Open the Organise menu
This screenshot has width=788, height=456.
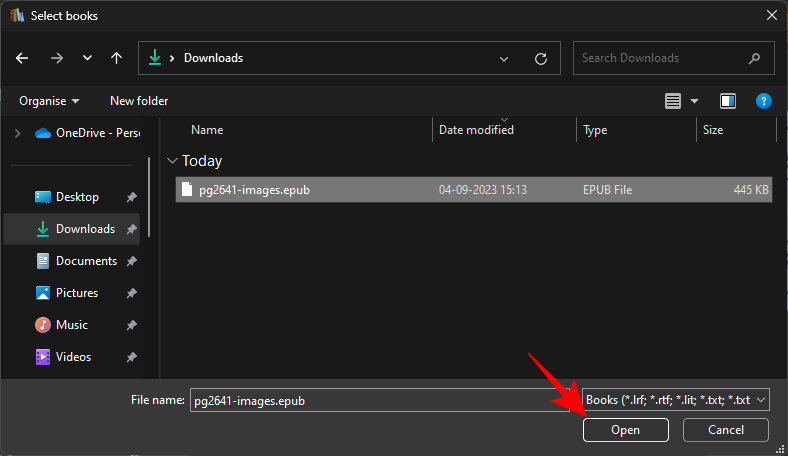click(x=49, y=101)
